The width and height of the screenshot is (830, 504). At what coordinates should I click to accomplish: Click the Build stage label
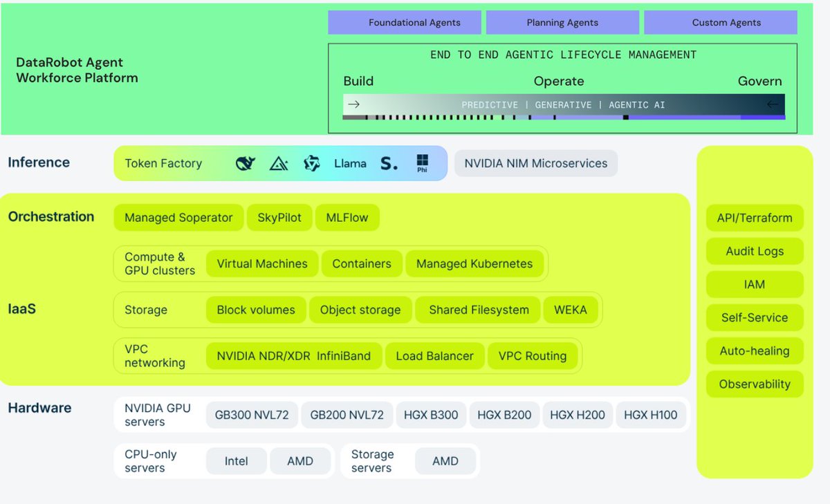[x=358, y=81]
